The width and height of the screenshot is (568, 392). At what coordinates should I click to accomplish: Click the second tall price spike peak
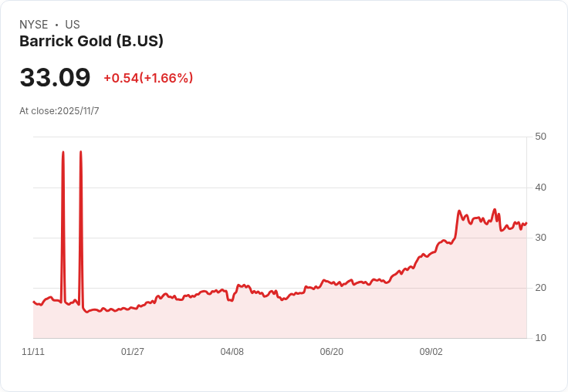pyautogui.click(x=80, y=152)
